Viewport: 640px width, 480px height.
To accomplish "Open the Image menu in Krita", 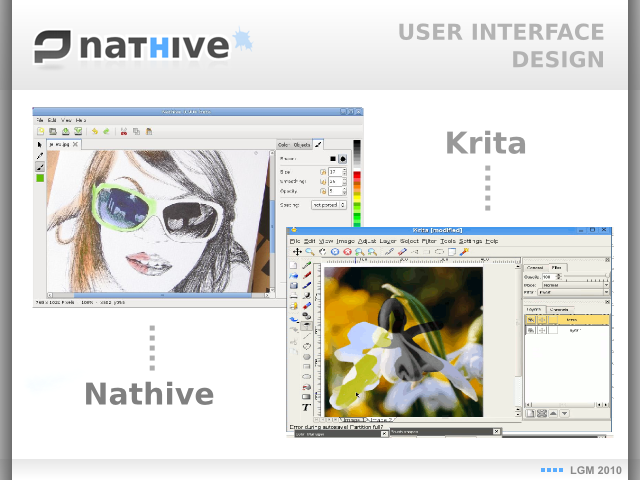I will tap(345, 241).
